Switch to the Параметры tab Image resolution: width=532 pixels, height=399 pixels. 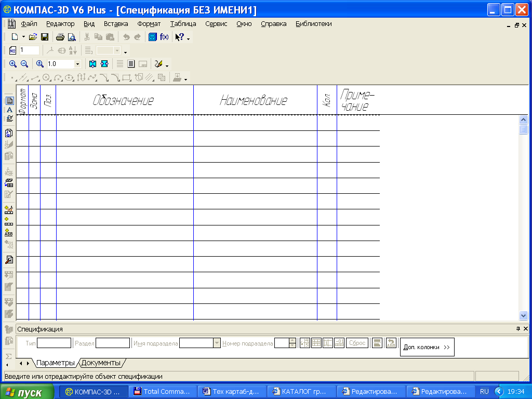click(55, 363)
